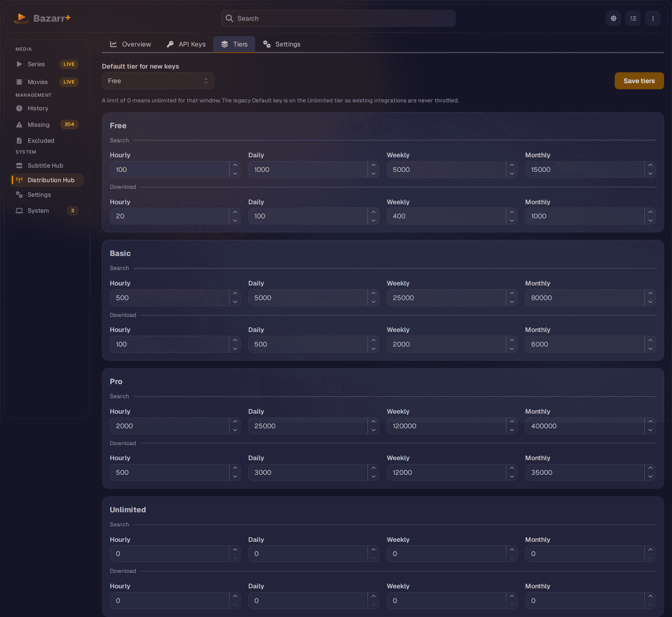This screenshot has height=617, width=672.
Task: Open the task list icon in top bar
Action: click(633, 18)
